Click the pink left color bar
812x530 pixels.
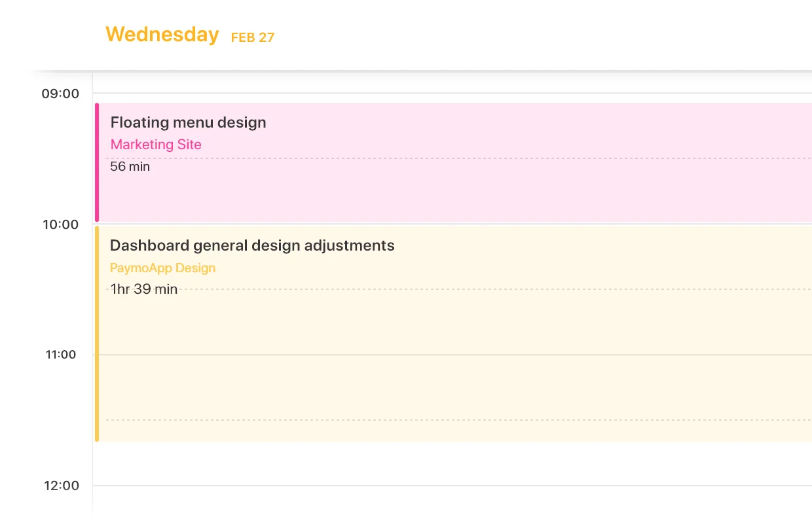97,162
